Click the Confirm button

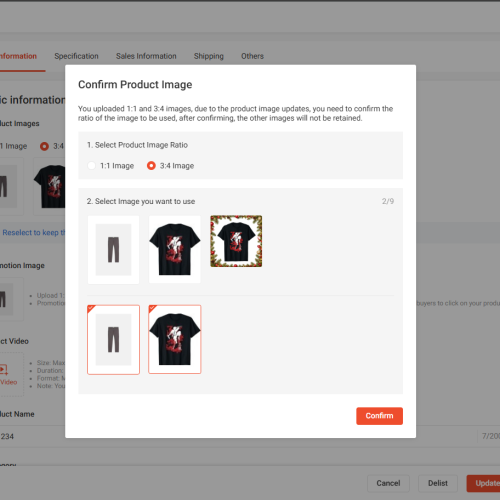pos(379,416)
